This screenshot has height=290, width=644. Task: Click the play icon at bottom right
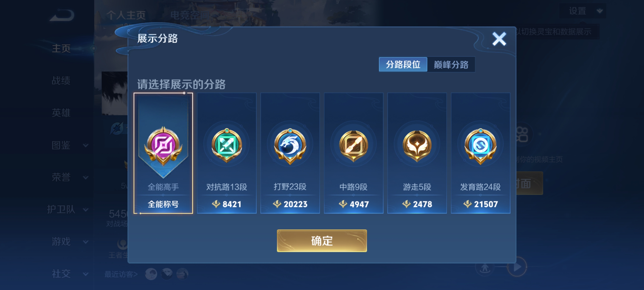[517, 267]
